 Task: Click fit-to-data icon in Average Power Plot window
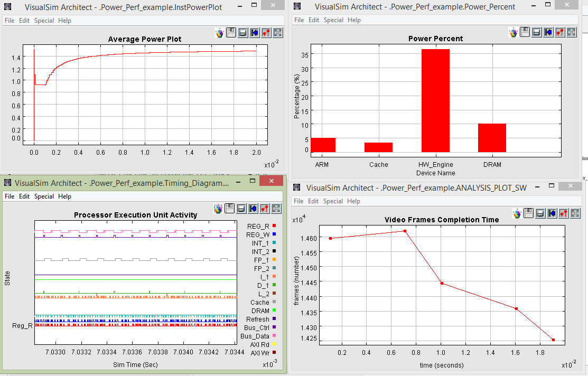coord(277,33)
